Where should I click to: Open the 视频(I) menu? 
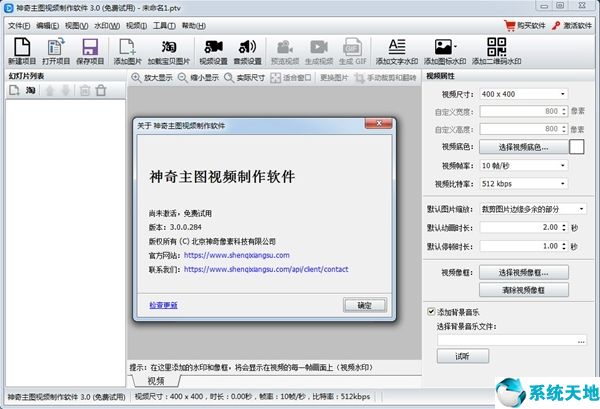pos(136,26)
